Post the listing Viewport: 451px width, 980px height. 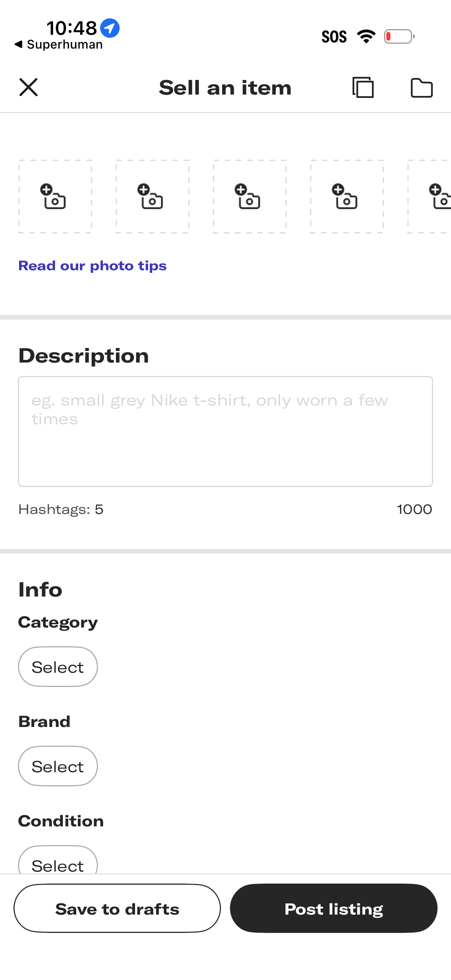pos(334,908)
